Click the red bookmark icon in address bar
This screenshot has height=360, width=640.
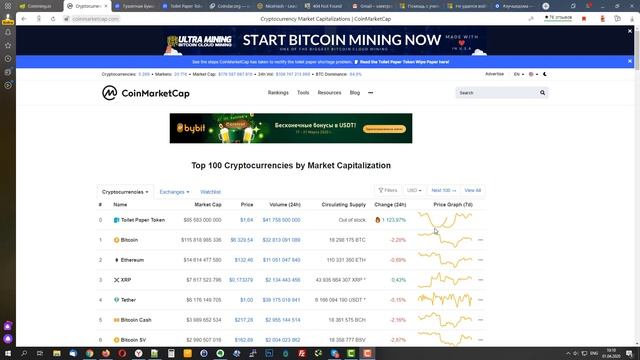click(x=584, y=19)
